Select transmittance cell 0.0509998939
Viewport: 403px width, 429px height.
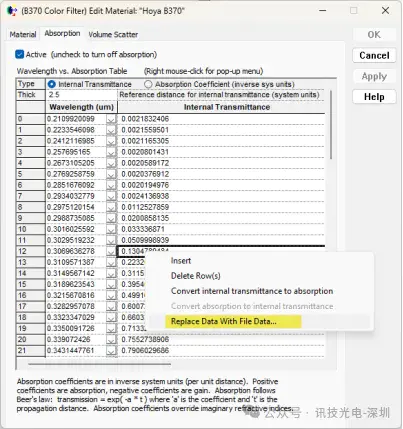221,240
